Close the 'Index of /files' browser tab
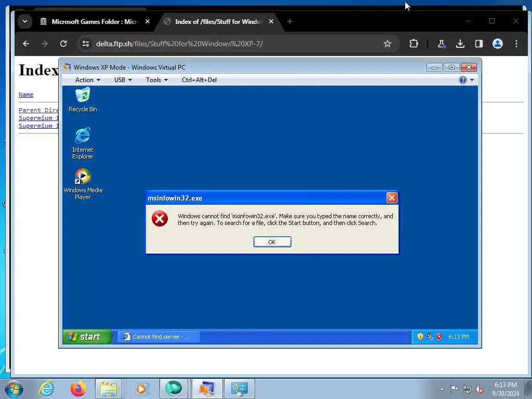Viewport: 532px width, 399px height. pos(271,21)
